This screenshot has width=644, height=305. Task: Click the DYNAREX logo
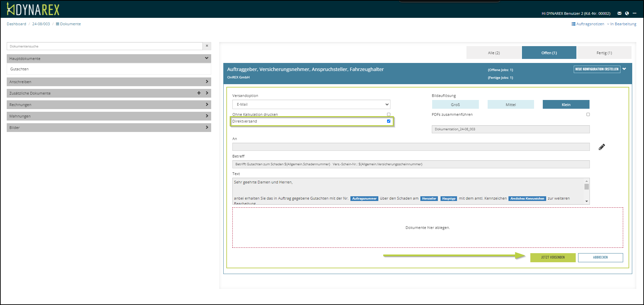tap(33, 9)
